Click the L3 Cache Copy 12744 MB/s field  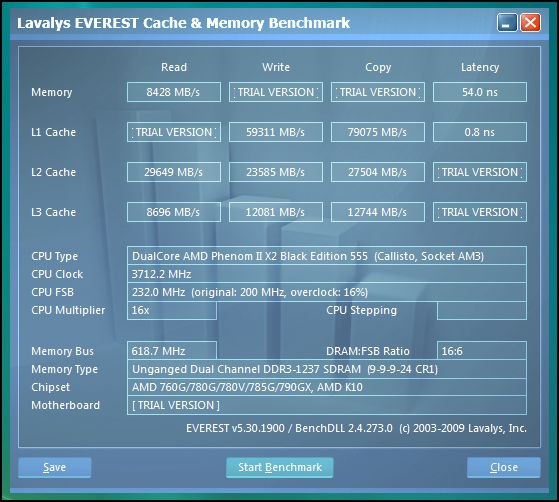[378, 212]
